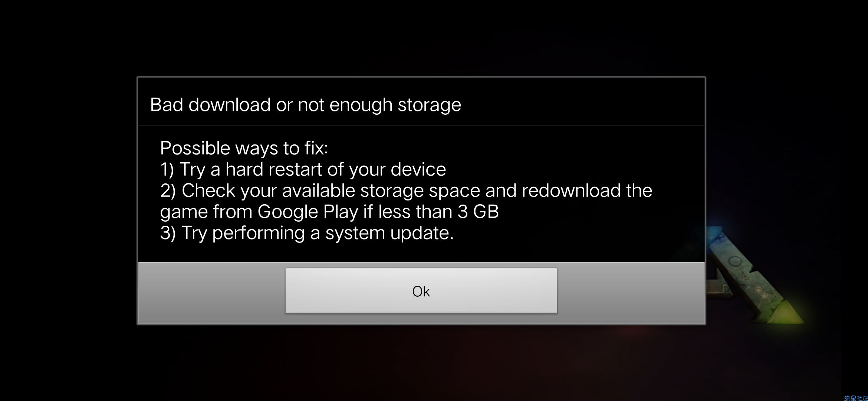Click the words 'Google Play' in the message
868x401 pixels.
308,212
